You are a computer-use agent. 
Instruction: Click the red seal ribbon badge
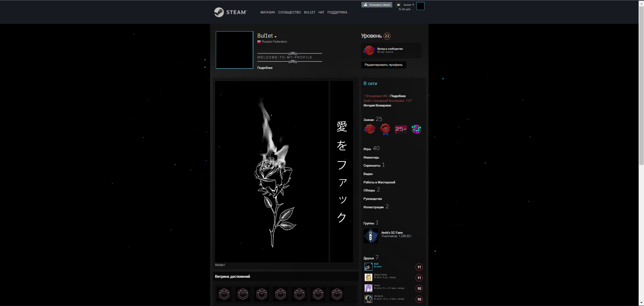(385, 129)
